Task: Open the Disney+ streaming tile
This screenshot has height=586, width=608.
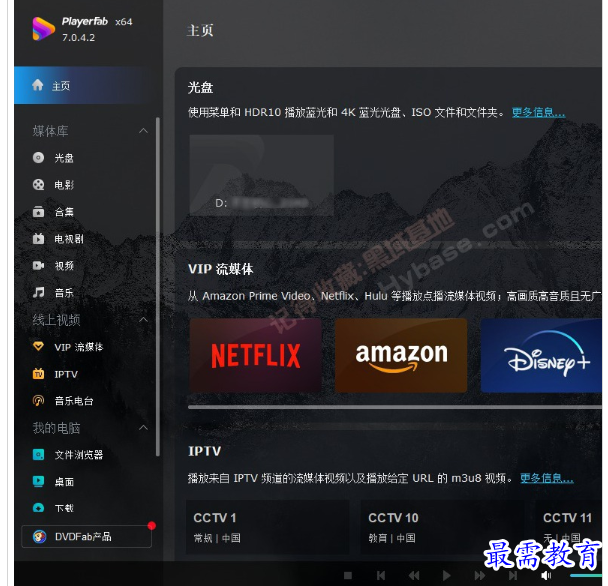Action: pos(541,355)
